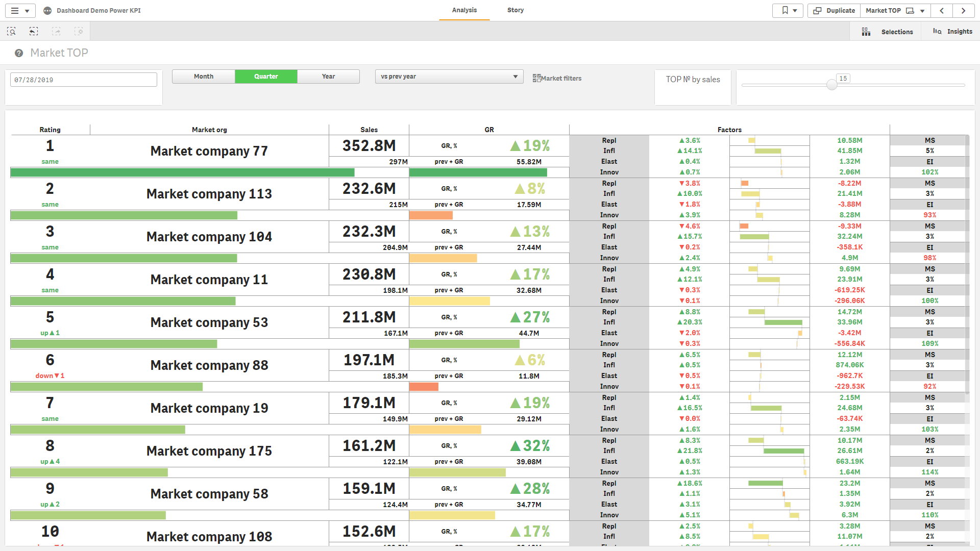Image resolution: width=980 pixels, height=551 pixels.
Task: Open Insights advisor
Action: coord(952,32)
